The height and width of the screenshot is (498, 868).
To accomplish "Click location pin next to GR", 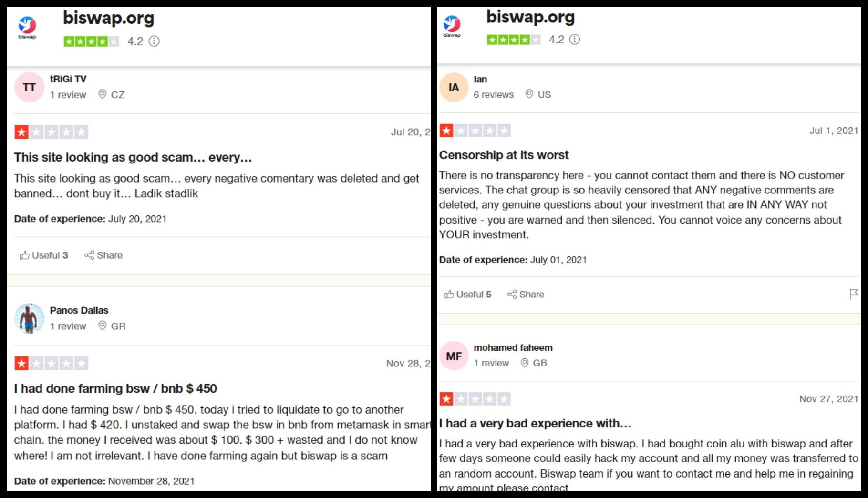I will coord(102,325).
